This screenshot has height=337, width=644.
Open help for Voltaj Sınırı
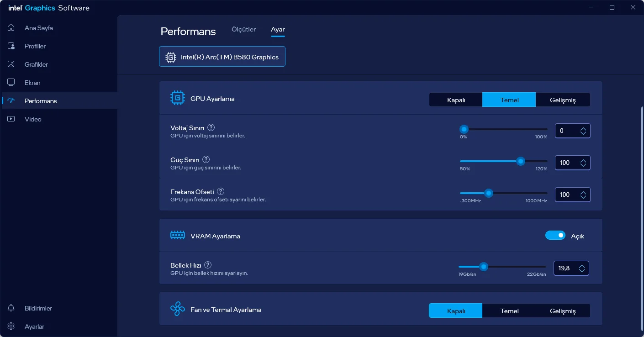pyautogui.click(x=211, y=128)
